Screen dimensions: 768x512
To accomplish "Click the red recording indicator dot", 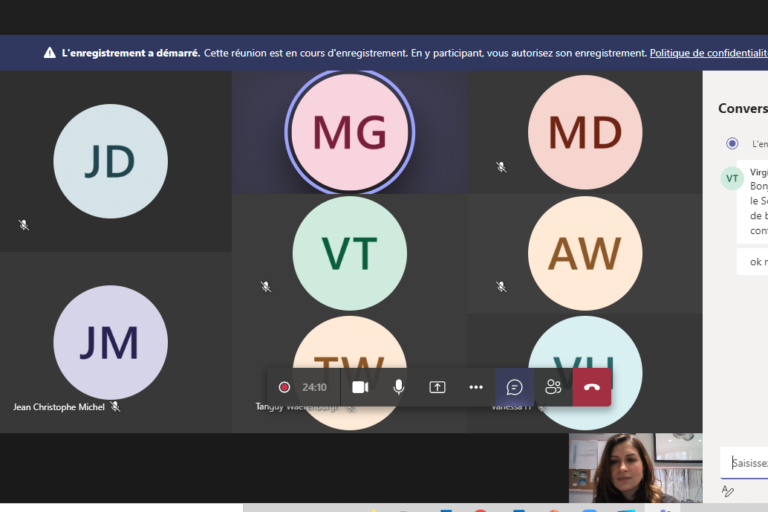I will point(285,387).
